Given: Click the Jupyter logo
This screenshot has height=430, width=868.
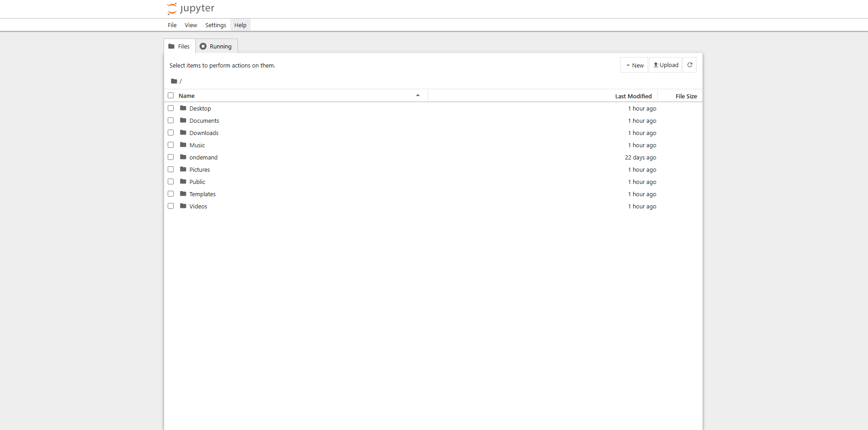Looking at the screenshot, I should point(191,9).
